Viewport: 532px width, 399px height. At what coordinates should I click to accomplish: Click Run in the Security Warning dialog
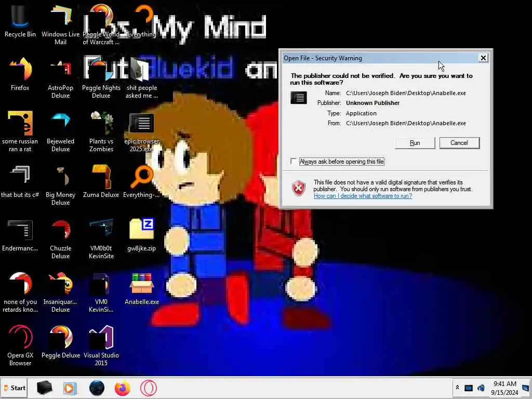[415, 143]
